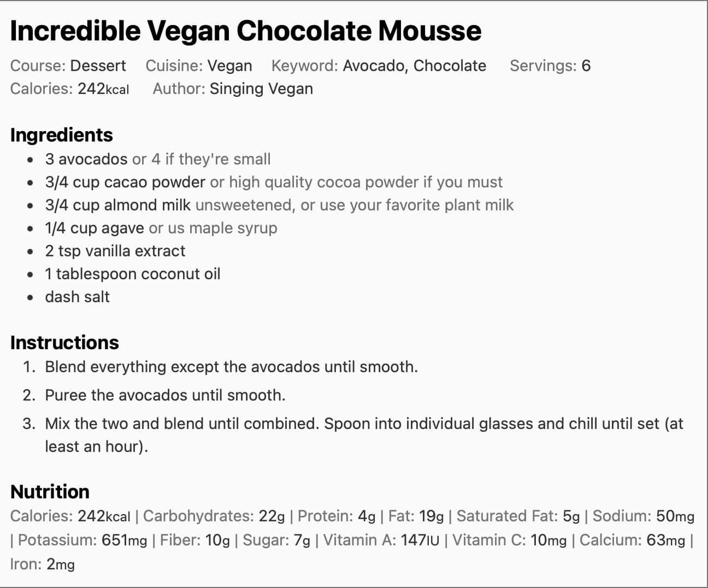Click the Incredible Vegan Chocolate Mousse title
This screenshot has height=588, width=708.
point(246,31)
